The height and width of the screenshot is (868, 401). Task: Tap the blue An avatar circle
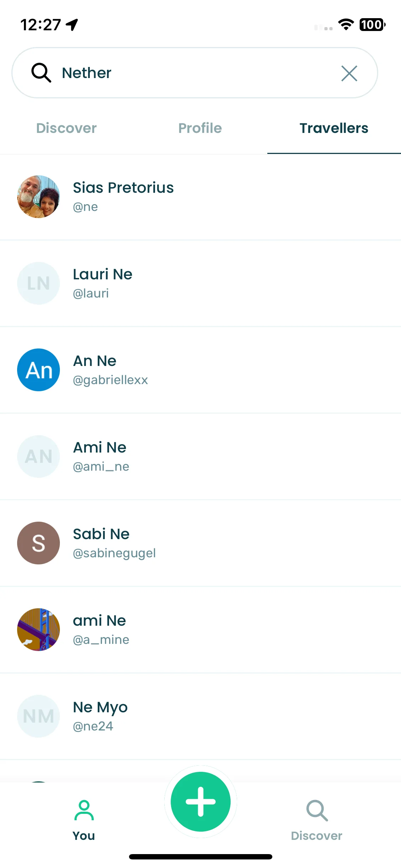(38, 370)
